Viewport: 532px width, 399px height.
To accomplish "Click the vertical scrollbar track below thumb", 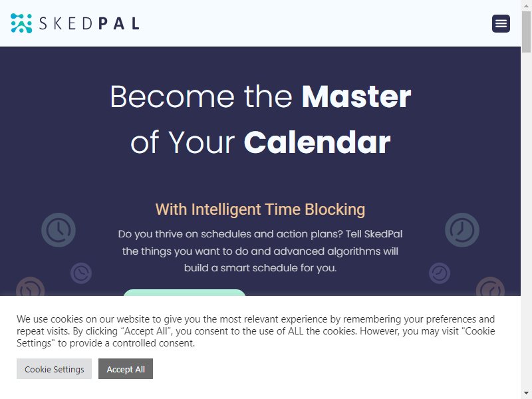I will (x=526, y=221).
